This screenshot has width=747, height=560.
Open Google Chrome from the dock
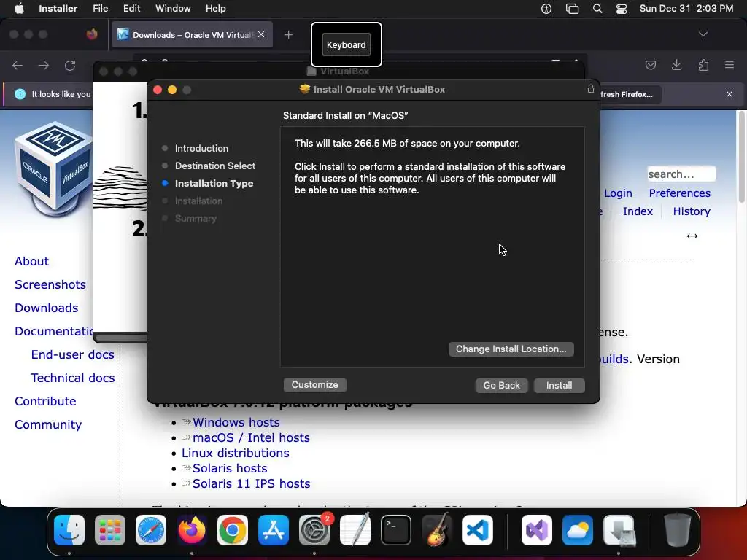tap(233, 530)
